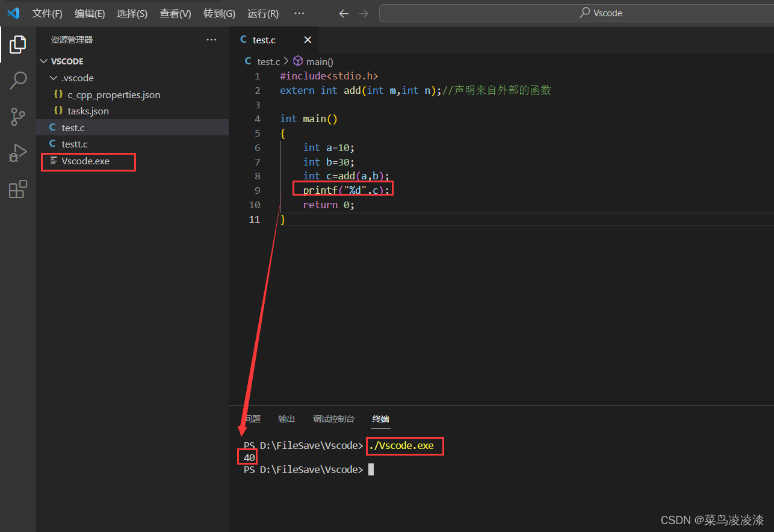Click test.c in the breadcrumb
Image resolution: width=774 pixels, height=532 pixels.
(x=268, y=61)
